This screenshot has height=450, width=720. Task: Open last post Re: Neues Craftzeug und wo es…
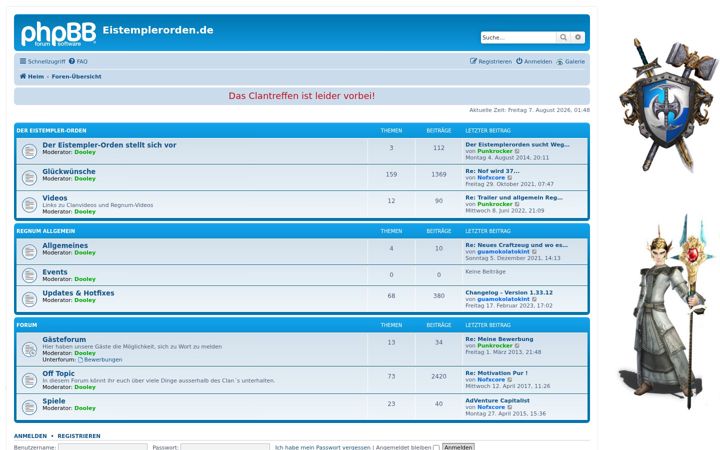pos(517,245)
